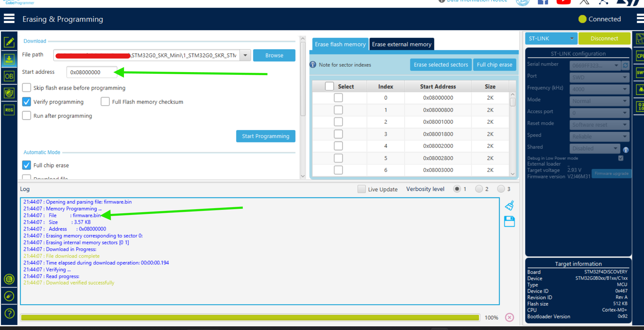The width and height of the screenshot is (644, 330).
Task: Enable Full Flash memory checksum
Action: [105, 102]
